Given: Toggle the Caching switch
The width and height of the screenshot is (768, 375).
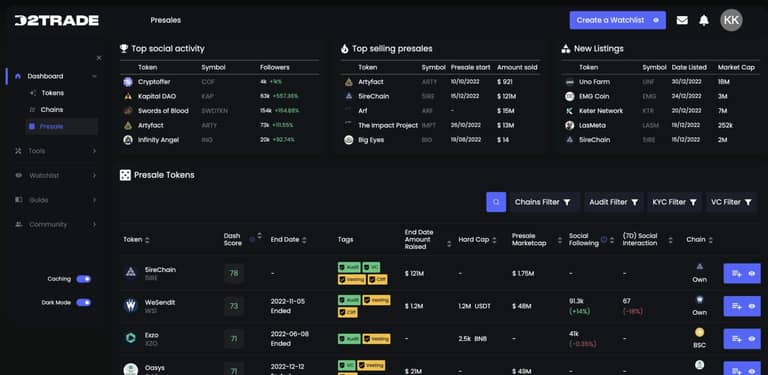Looking at the screenshot, I should (83, 279).
